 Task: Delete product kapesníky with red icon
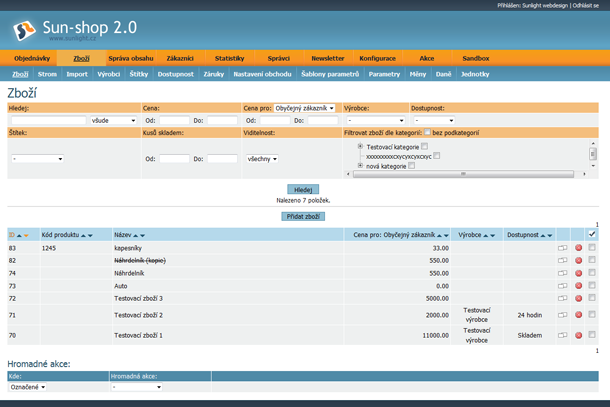point(578,248)
